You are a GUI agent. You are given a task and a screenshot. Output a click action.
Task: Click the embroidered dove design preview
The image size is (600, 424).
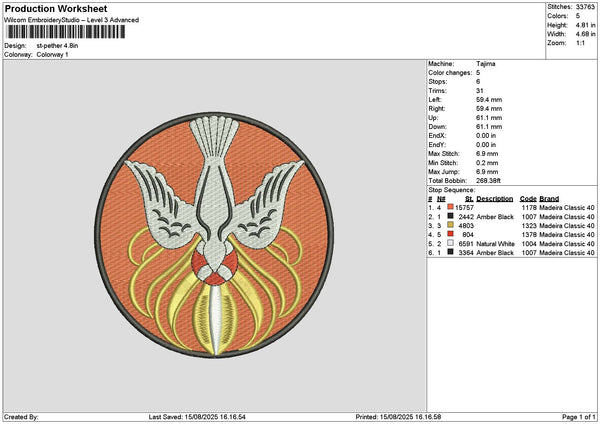pyautogui.click(x=216, y=236)
